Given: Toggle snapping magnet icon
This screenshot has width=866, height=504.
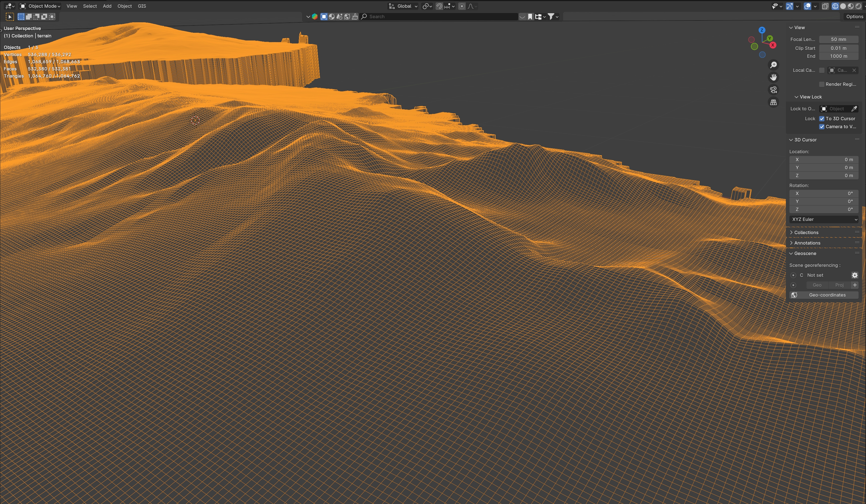Looking at the screenshot, I should click(439, 6).
